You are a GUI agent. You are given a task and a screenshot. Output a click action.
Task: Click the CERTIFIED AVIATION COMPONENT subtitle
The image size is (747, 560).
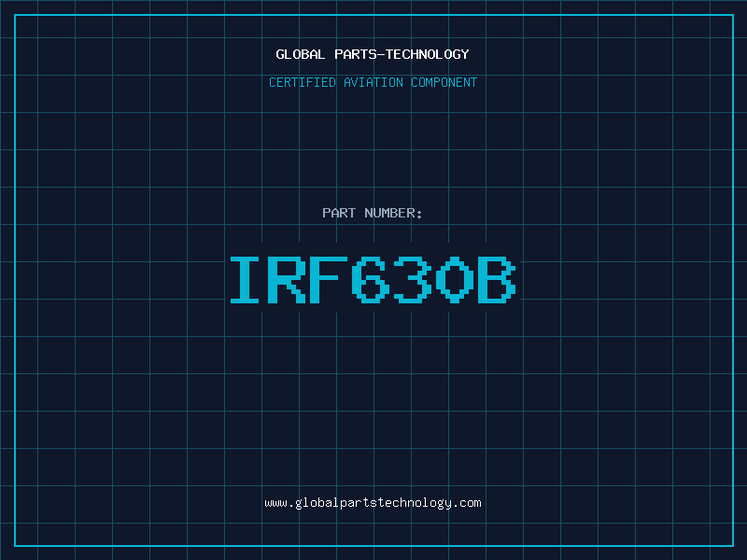pos(373,82)
